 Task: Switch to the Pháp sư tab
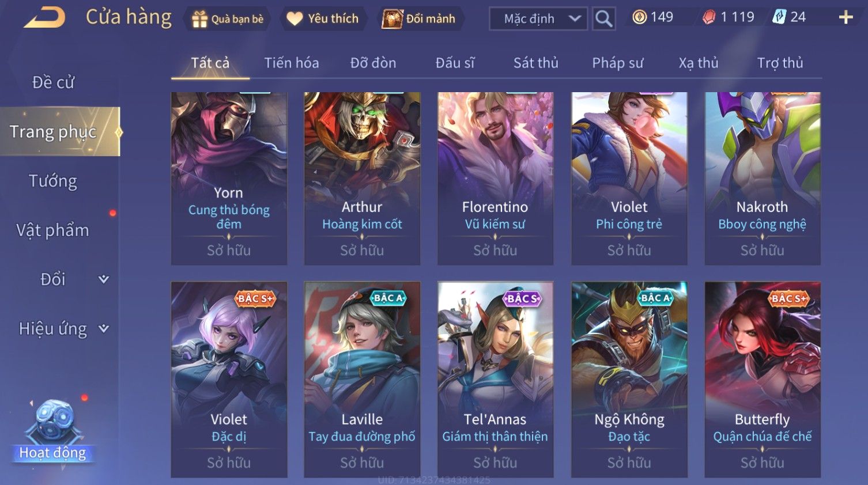(x=617, y=63)
